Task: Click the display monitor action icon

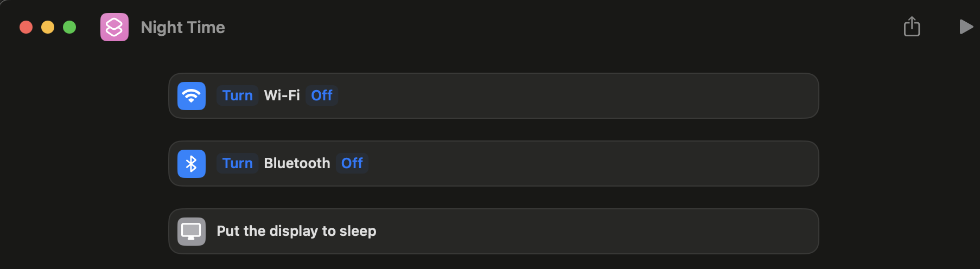Action: (192, 232)
